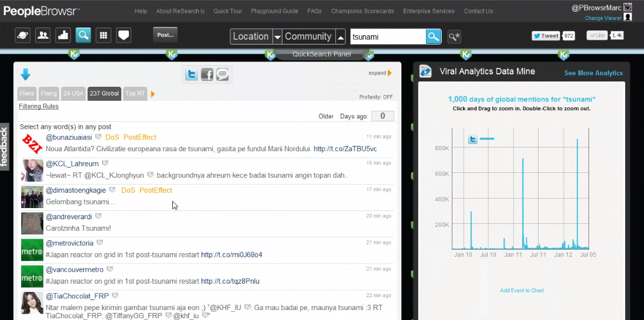Select the grid view icon

(103, 36)
